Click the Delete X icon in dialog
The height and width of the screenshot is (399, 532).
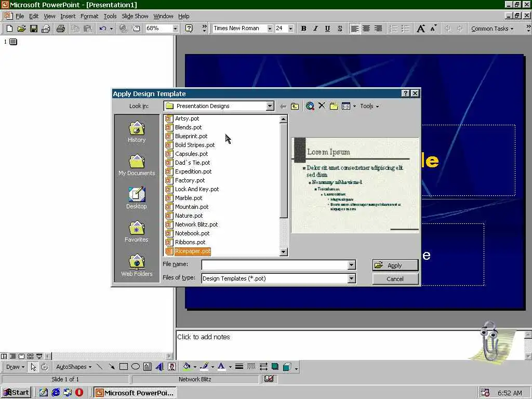click(x=322, y=106)
